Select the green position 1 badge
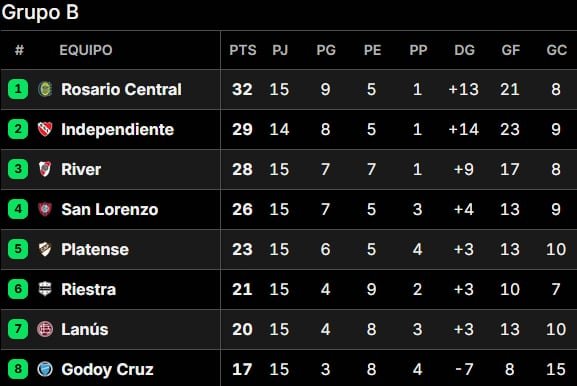The height and width of the screenshot is (386, 577). (x=18, y=89)
